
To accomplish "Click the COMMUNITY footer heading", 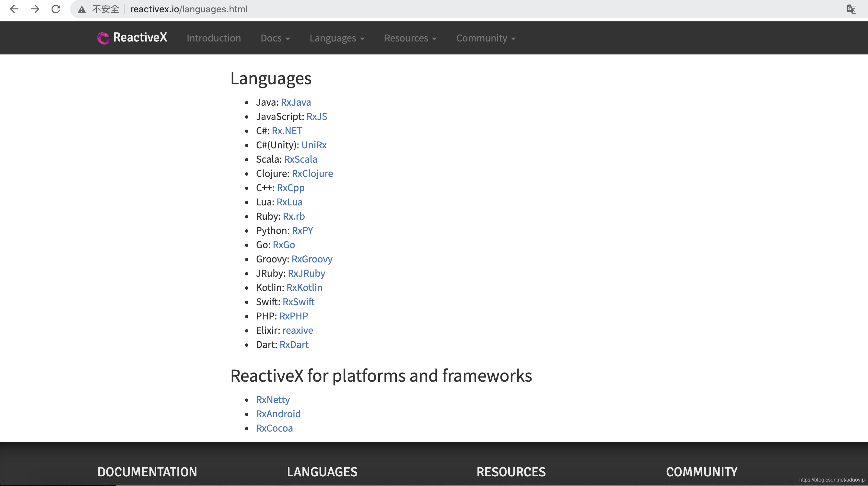I will [701, 471].
